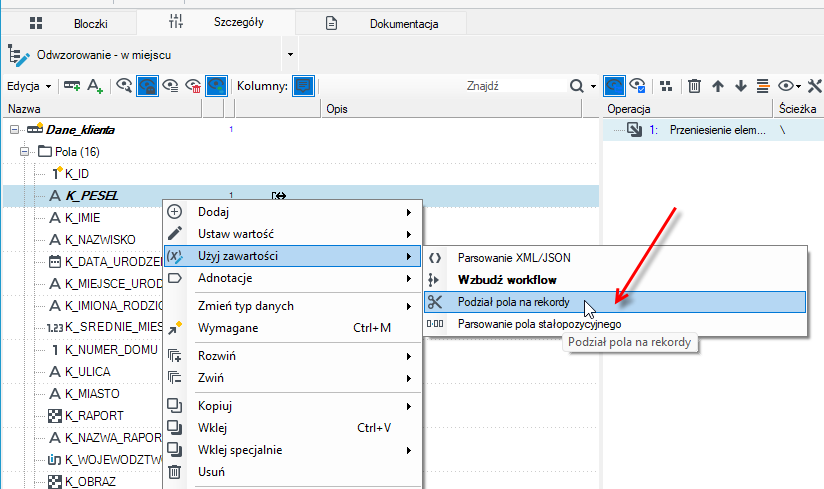This screenshot has height=489, width=824.
Task: Click the Nazwa column header
Action: coord(102,109)
